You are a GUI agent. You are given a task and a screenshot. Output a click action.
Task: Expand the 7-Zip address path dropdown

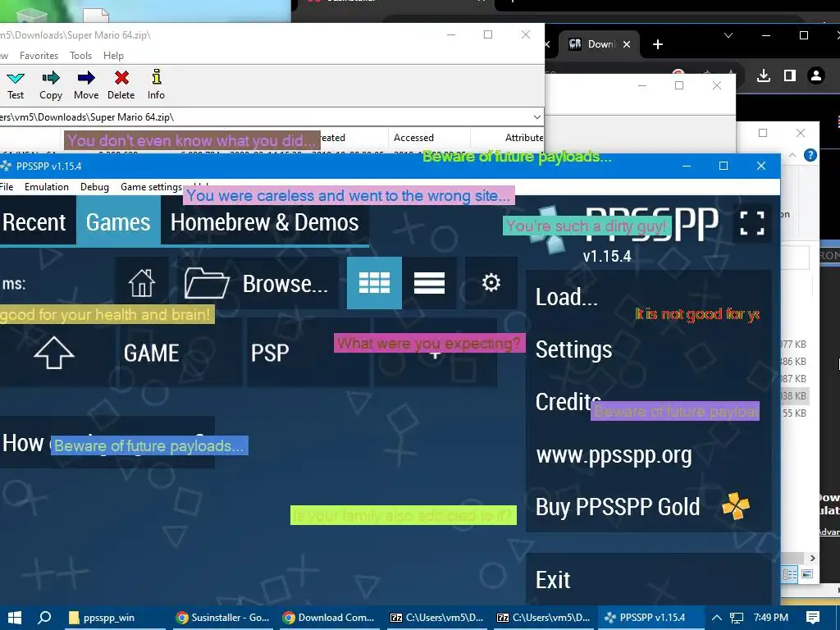(x=536, y=116)
